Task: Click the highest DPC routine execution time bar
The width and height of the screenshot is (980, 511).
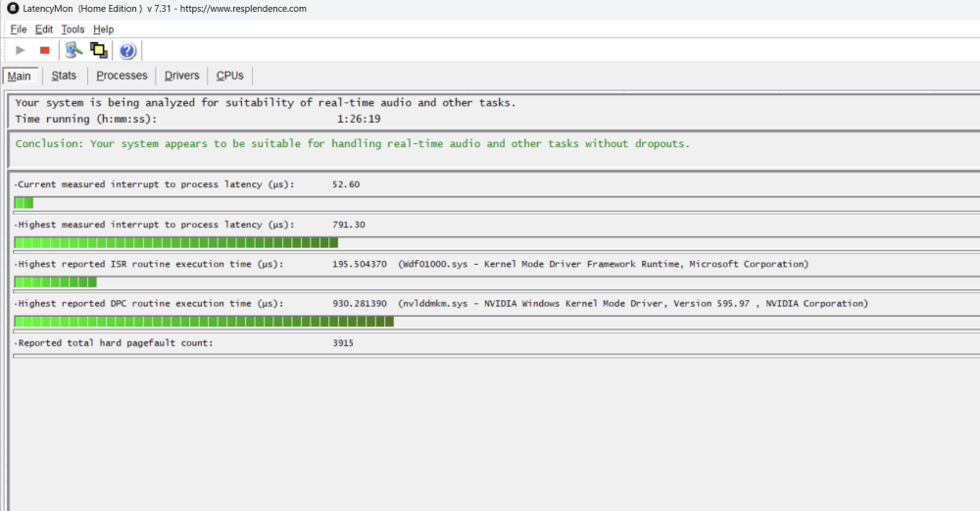Action: click(204, 321)
